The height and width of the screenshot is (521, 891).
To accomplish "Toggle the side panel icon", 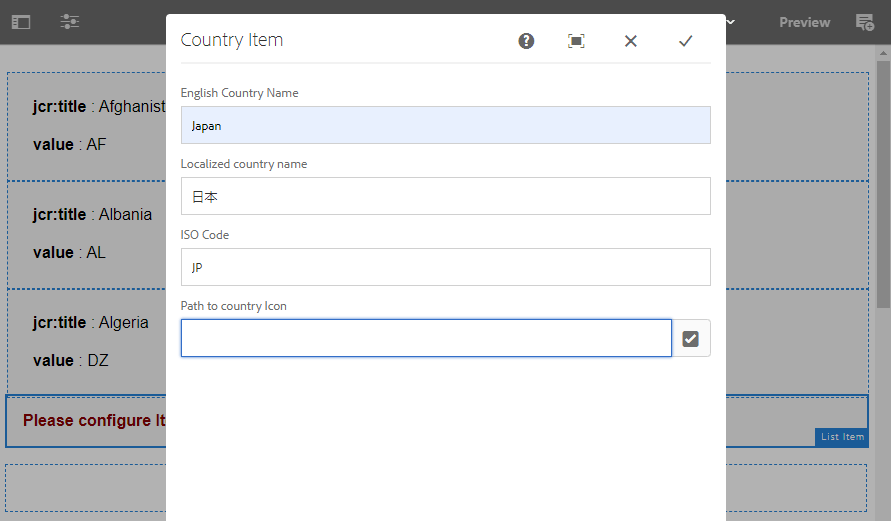I will coord(21,22).
